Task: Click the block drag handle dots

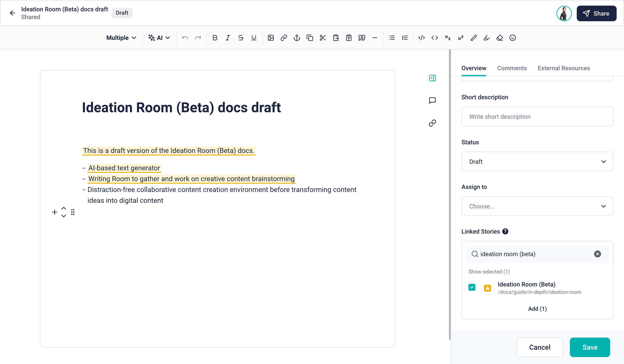Action: click(x=73, y=212)
